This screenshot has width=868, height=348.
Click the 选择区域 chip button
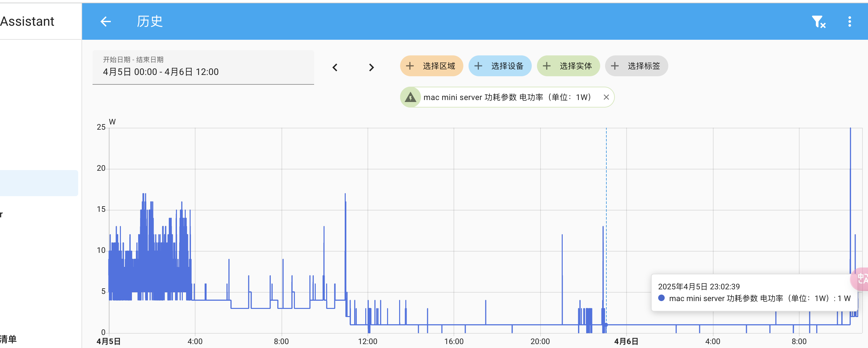tap(431, 66)
